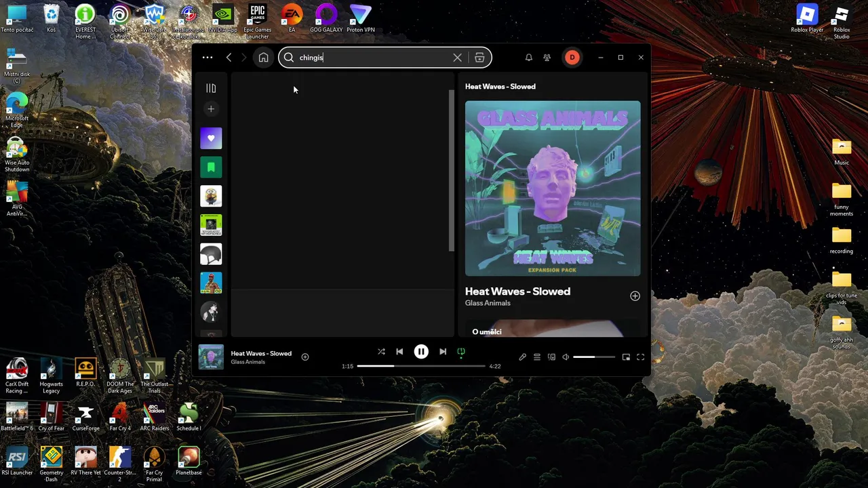Select Proton VPN desktop icon
Image resolution: width=868 pixels, height=488 pixels.
[x=361, y=19]
